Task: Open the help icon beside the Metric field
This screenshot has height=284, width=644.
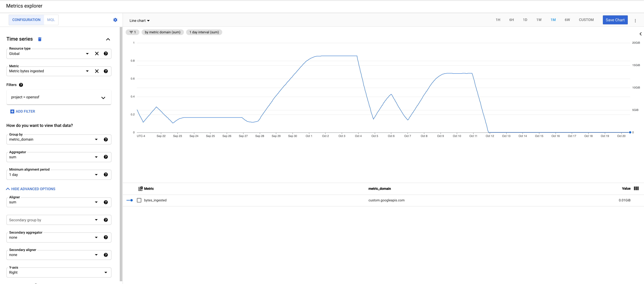Action: [106, 71]
